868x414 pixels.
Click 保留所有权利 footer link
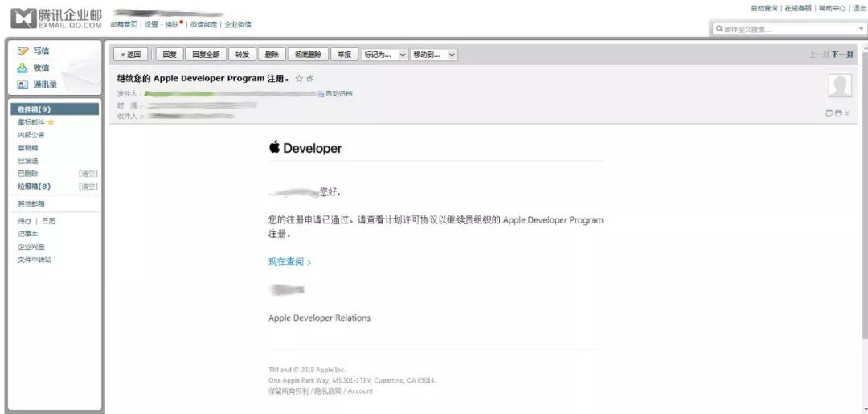tap(289, 391)
